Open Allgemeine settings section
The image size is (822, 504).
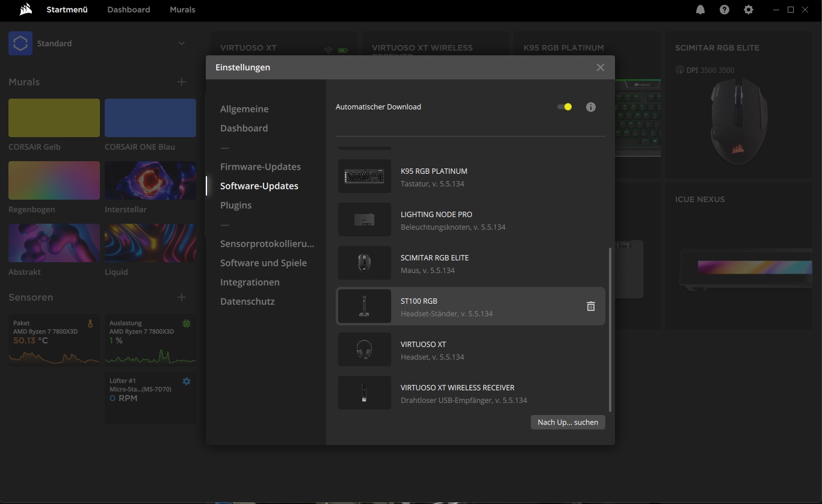244,109
